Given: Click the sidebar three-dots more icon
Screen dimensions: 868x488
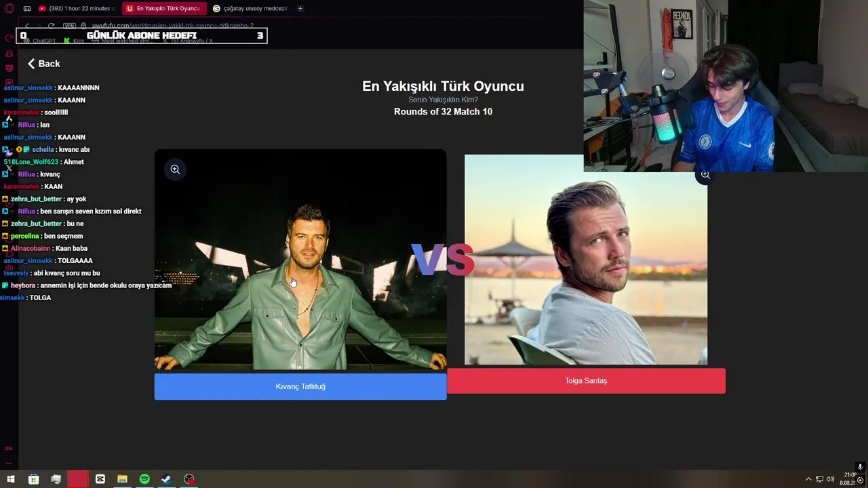Looking at the screenshot, I should pyautogui.click(x=9, y=463).
